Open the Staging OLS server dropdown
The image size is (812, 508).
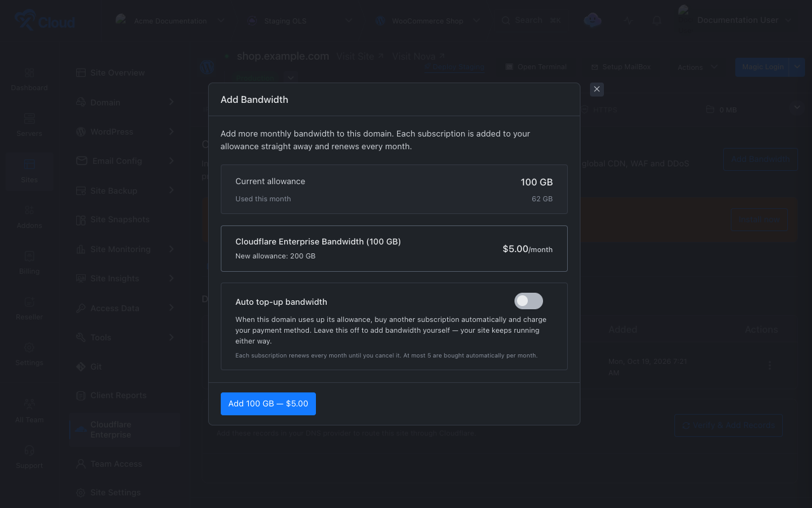click(x=299, y=20)
